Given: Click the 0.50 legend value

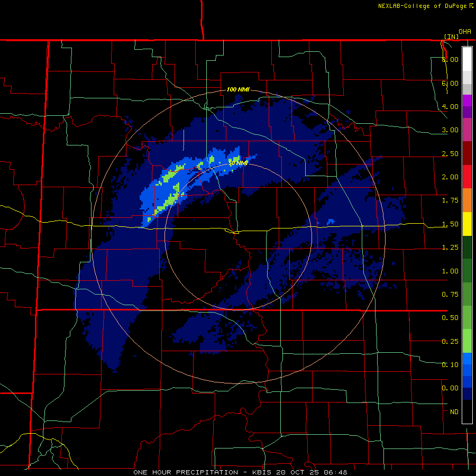Looking at the screenshot, I should [450, 318].
